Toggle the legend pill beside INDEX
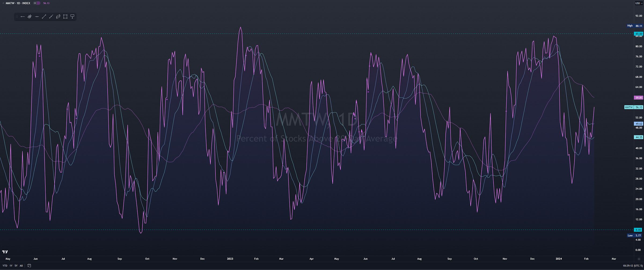The width and height of the screenshot is (644, 270). (37, 3)
